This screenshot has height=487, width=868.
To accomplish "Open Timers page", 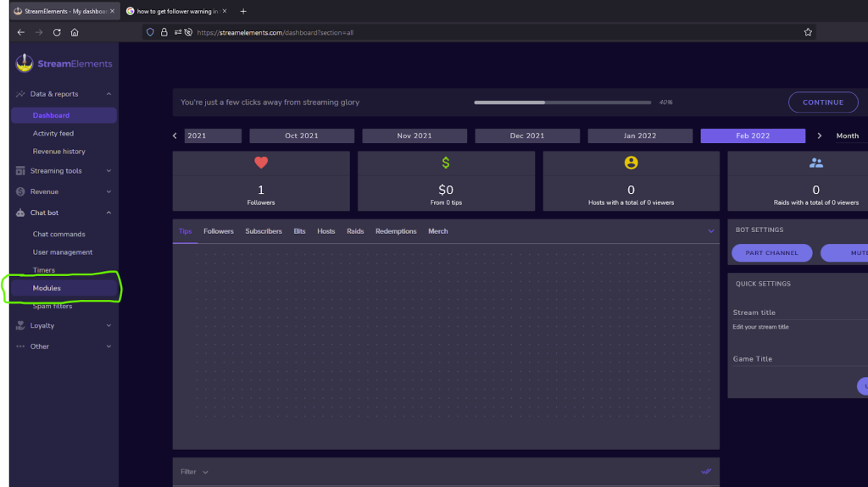I will click(44, 270).
